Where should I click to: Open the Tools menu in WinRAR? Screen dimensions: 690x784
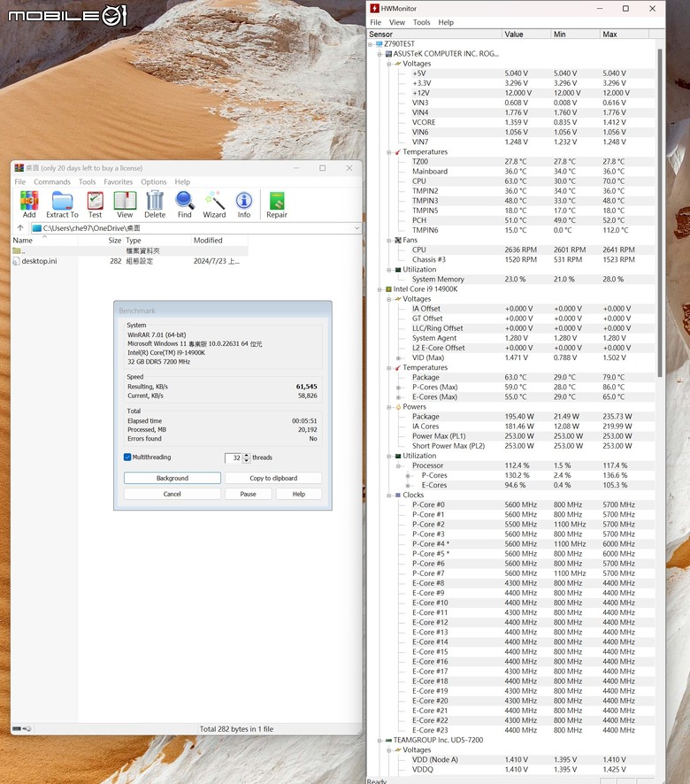(x=87, y=182)
